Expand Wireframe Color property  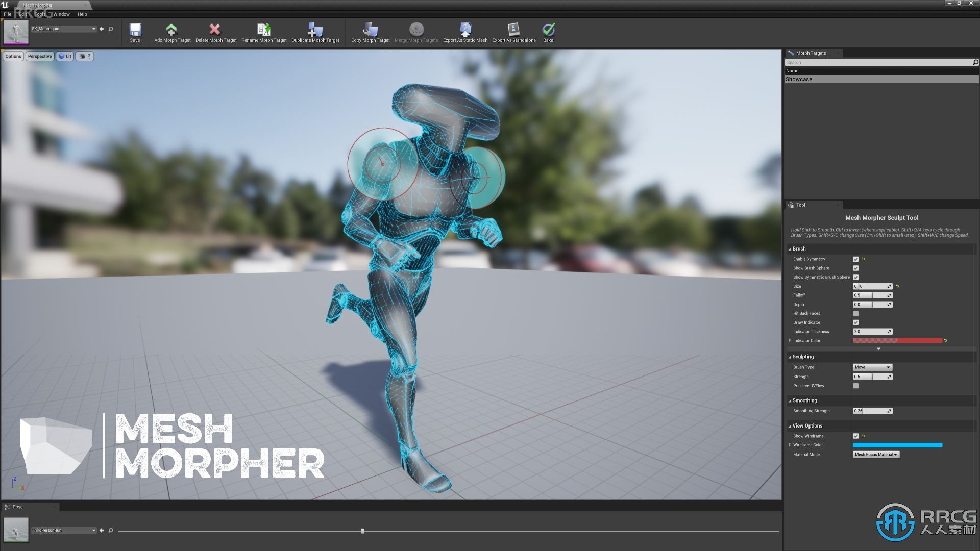790,445
